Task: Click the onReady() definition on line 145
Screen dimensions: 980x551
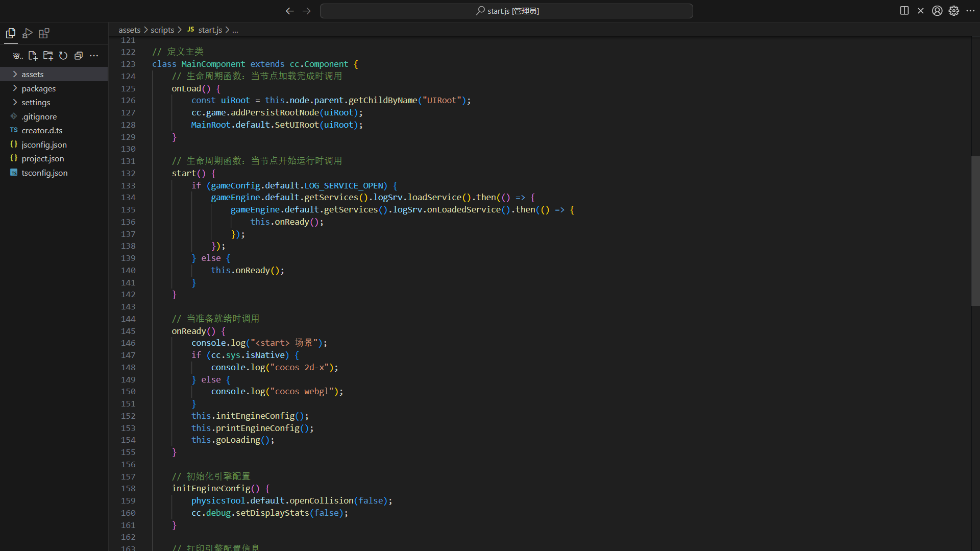Action: (x=189, y=331)
